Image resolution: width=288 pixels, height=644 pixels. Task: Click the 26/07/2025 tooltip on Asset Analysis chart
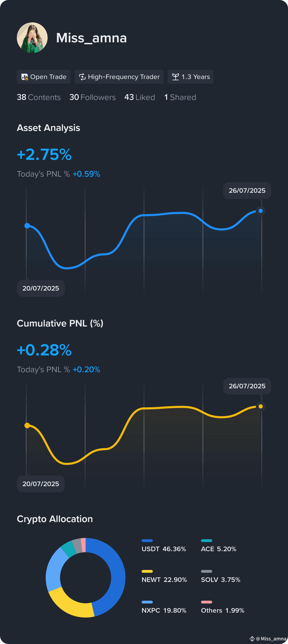tap(247, 191)
